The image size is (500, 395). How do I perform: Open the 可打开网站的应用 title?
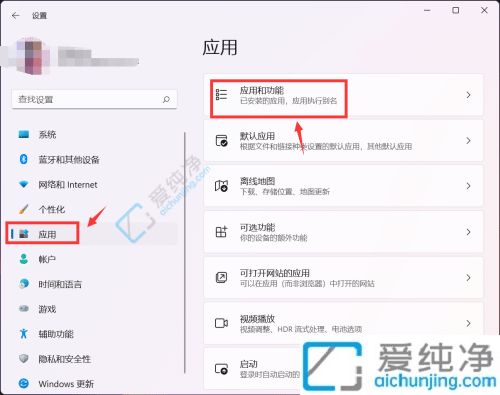275,273
